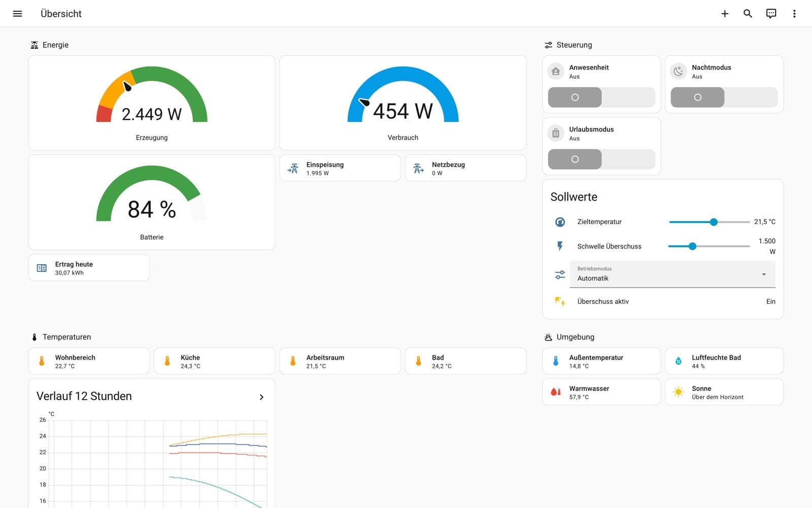Screen dimensions: 812x508
Task: Toggle the Anwesenheit switch
Action: (601, 97)
